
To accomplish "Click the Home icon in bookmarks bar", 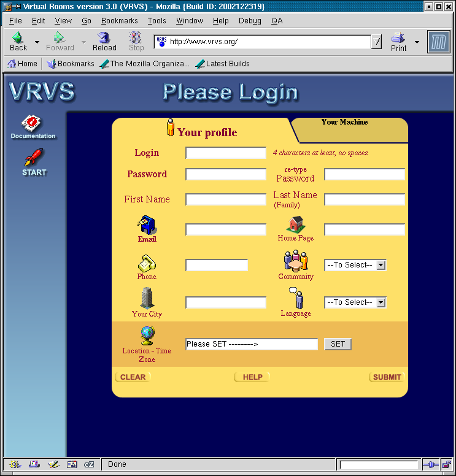I will [x=12, y=64].
